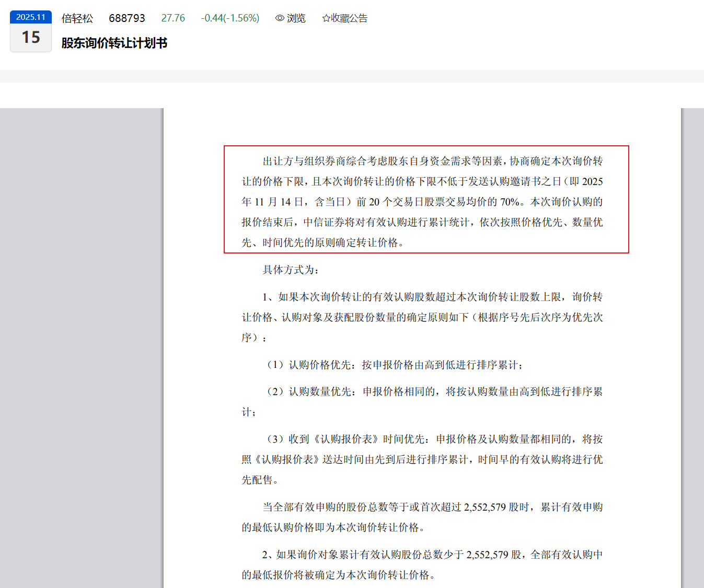Click item (1) 认购价格优先
Image resolution: width=704 pixels, height=588 pixels.
[393, 365]
